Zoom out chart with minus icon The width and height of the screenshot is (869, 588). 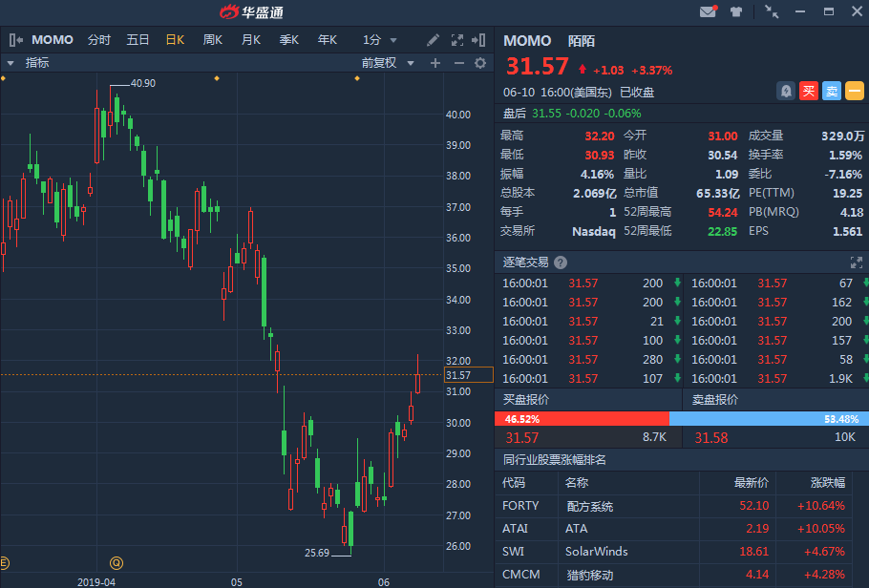459,63
